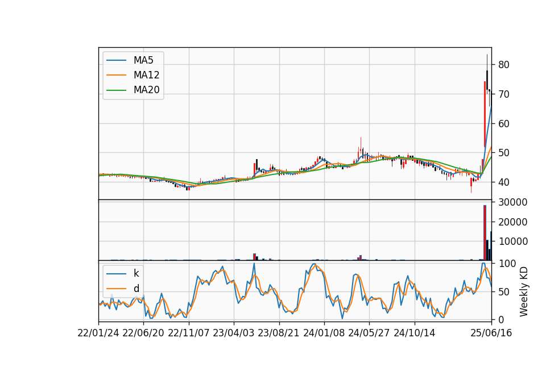Click the 23/08/21 date tick label
546x392 pixels.
279,333
